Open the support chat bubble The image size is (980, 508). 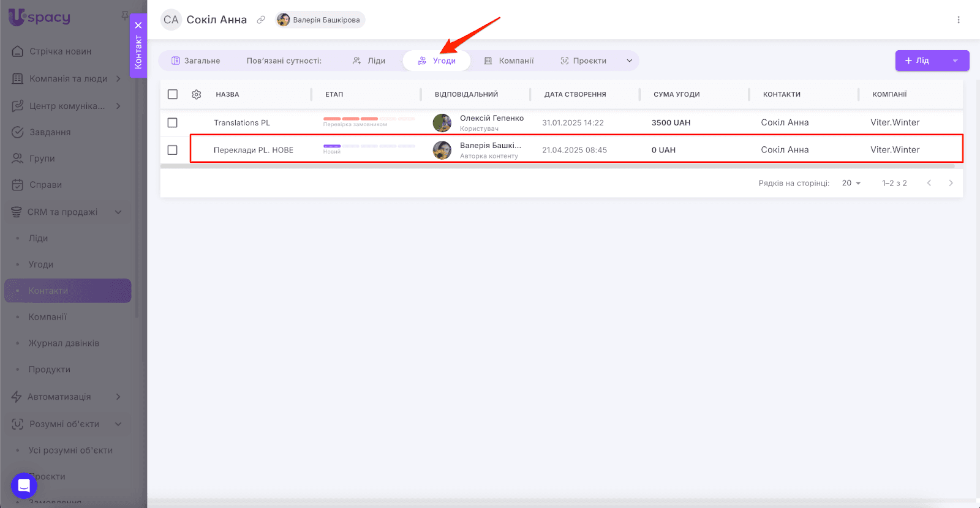[x=24, y=486]
